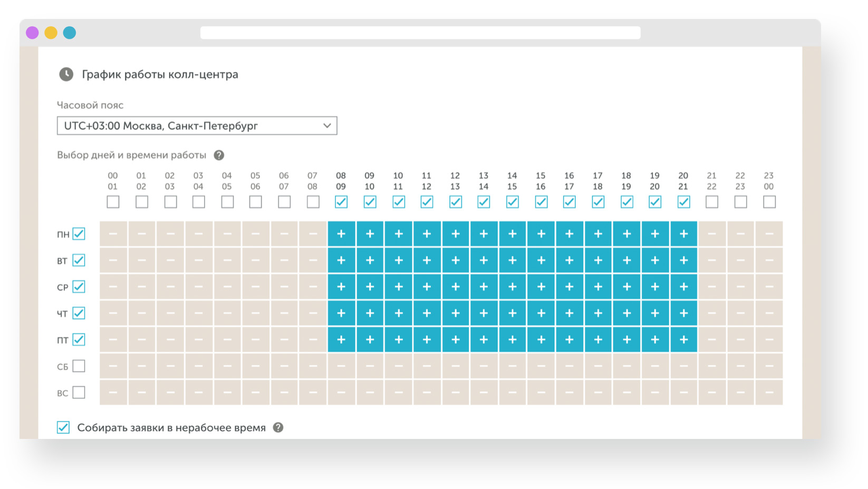Enable the 21-22 hour column checkbox
Image resolution: width=868 pixels, height=489 pixels.
pyautogui.click(x=712, y=202)
